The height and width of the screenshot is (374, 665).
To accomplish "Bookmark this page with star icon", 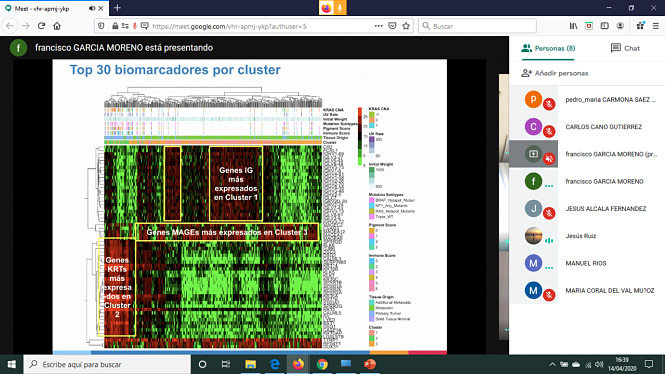I will [x=406, y=26].
